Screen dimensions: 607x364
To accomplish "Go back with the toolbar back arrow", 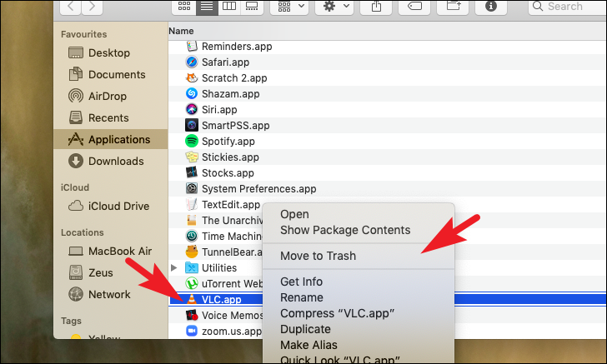I will pos(70,7).
